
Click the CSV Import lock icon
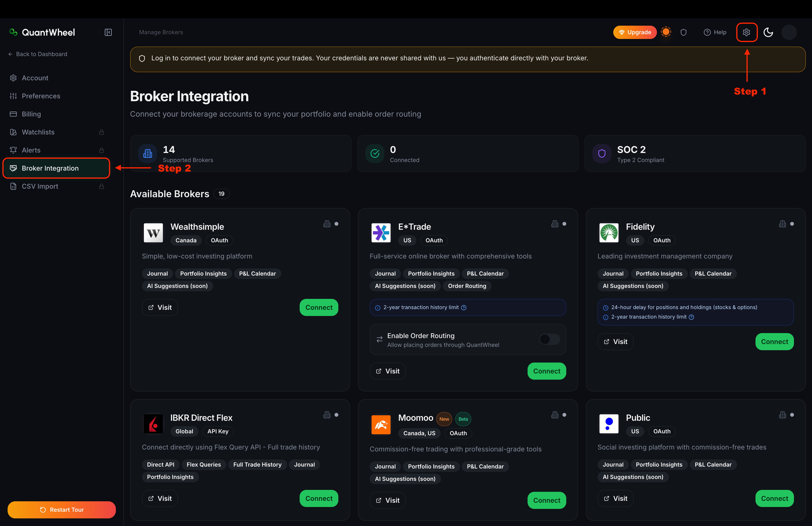(x=102, y=186)
